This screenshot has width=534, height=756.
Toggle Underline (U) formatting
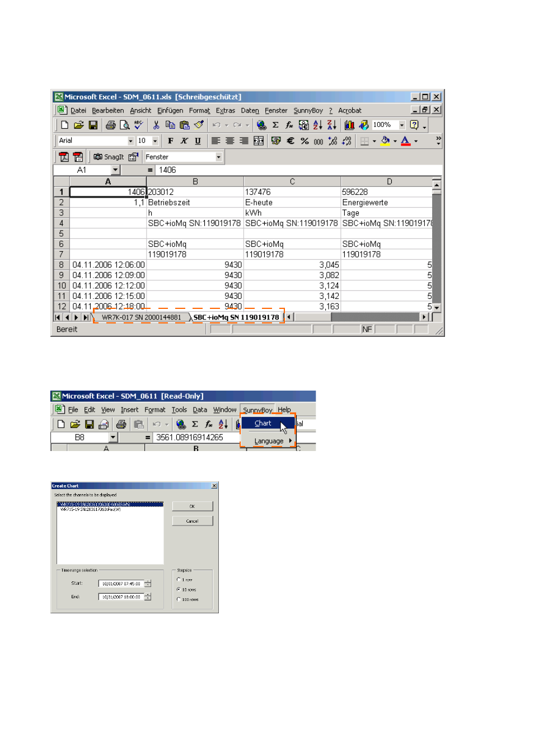tap(198, 141)
